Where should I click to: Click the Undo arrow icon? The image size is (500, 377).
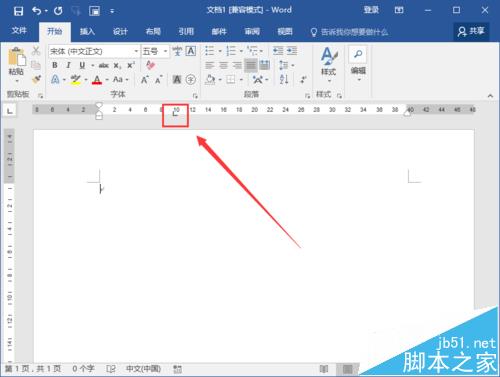click(x=36, y=11)
